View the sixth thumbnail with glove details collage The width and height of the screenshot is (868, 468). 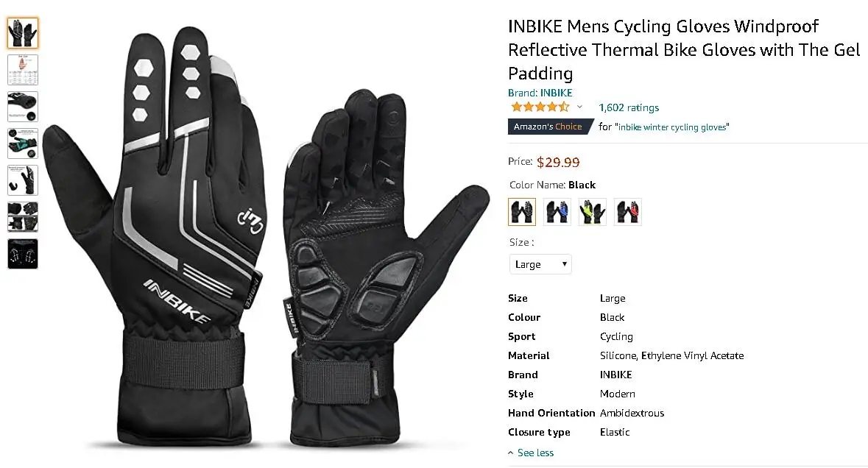tap(23, 217)
